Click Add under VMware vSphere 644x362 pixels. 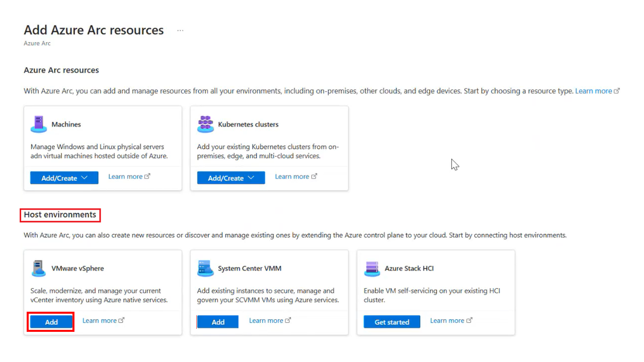(x=50, y=322)
